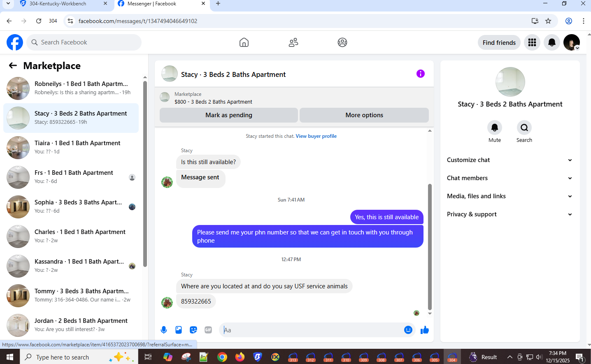591x364 pixels.
Task: Click the browser address bar URL
Action: tap(138, 21)
